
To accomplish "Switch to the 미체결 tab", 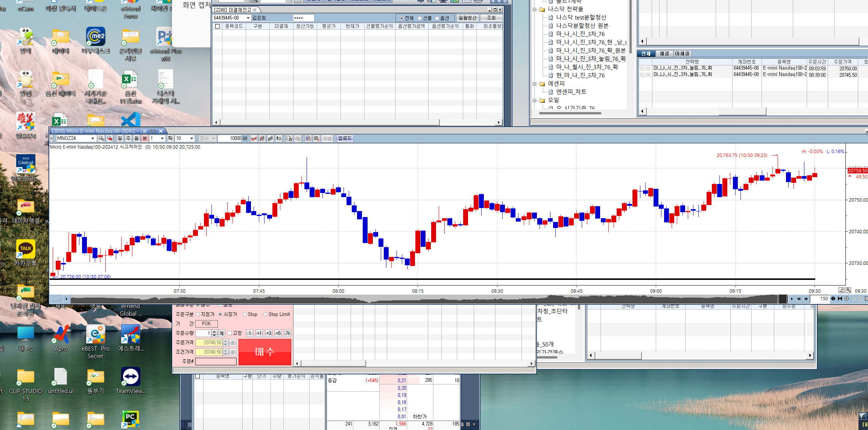I will pyautogui.click(x=682, y=54).
